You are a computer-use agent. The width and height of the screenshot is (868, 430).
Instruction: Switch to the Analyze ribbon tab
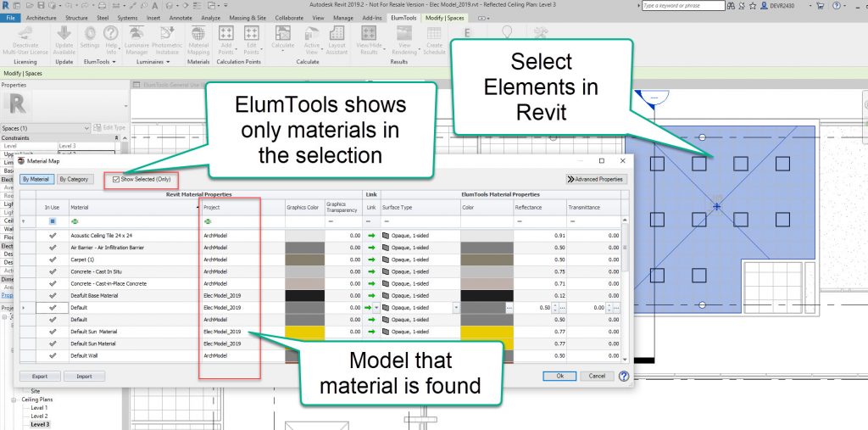(x=211, y=18)
